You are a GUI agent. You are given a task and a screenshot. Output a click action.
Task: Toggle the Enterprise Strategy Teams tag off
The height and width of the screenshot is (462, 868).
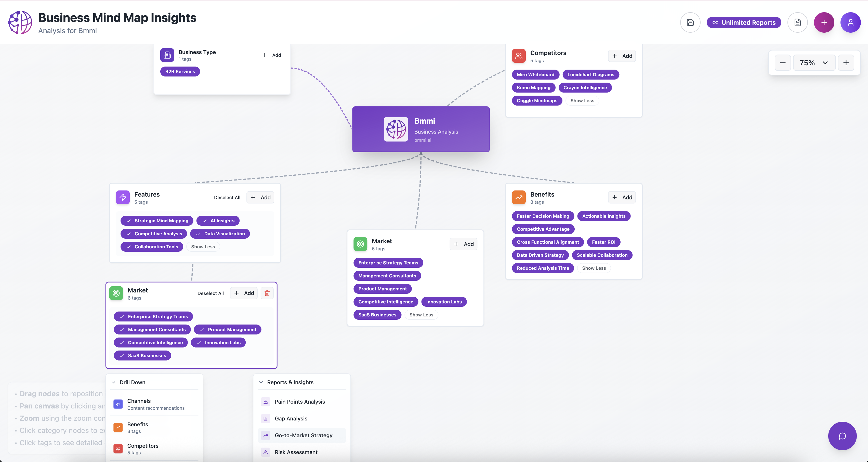[x=153, y=316]
